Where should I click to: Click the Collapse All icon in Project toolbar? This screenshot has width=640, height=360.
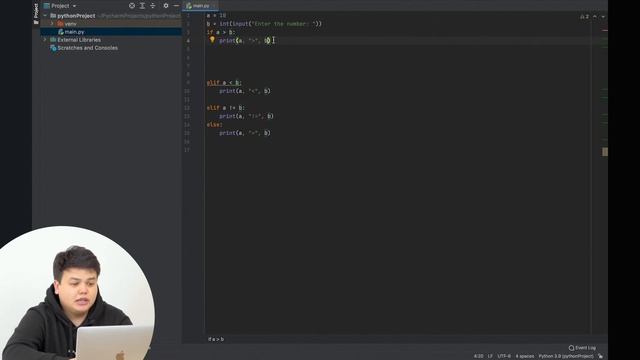pyautogui.click(x=153, y=6)
